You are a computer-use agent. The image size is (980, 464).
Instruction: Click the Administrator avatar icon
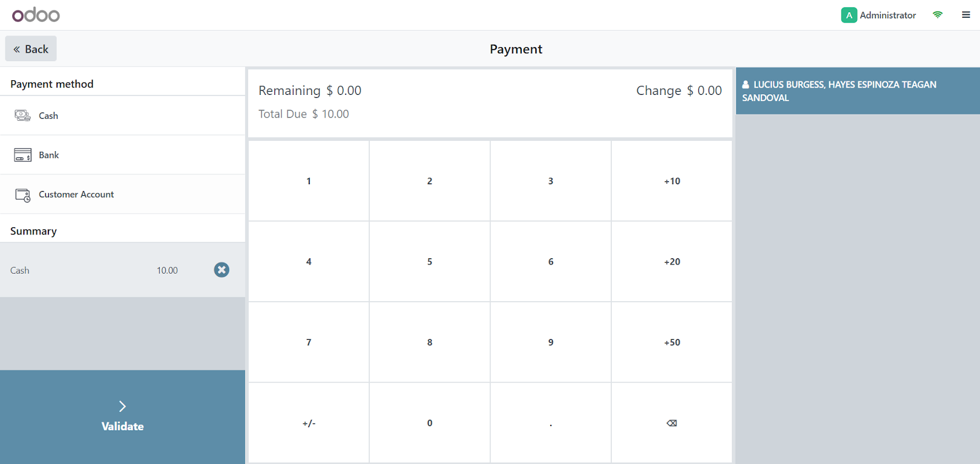click(849, 15)
